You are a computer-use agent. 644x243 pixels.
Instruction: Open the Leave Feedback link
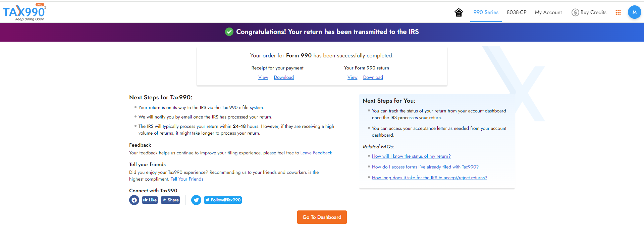click(316, 153)
